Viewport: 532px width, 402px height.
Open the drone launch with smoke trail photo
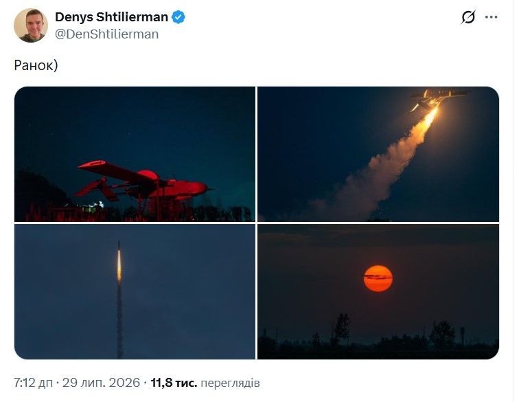click(x=378, y=154)
